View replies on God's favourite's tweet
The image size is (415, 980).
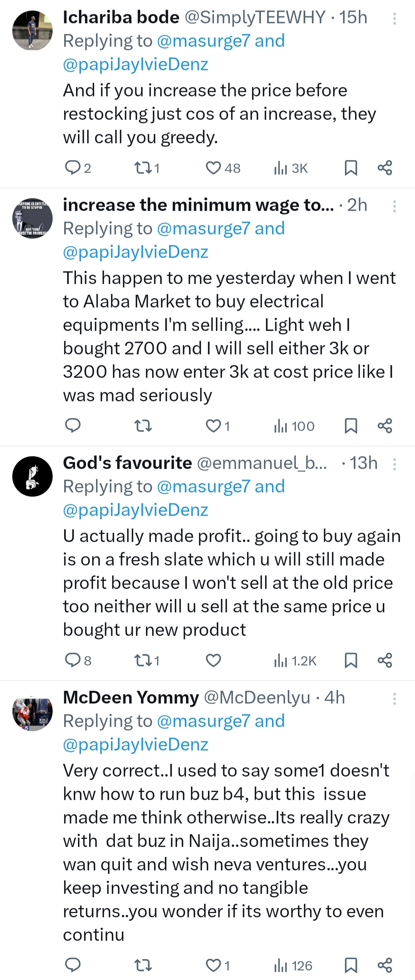(x=72, y=660)
